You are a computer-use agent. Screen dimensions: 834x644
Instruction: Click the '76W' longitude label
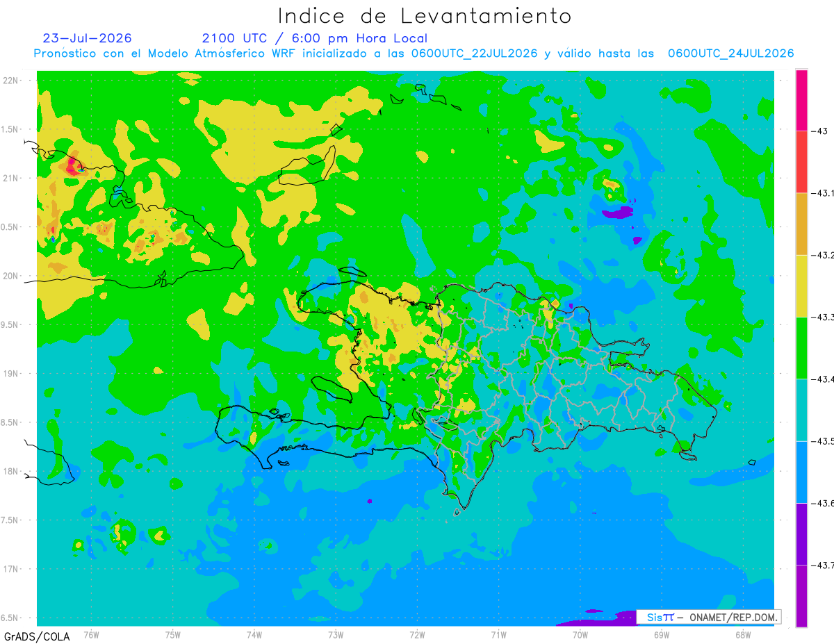(x=91, y=635)
